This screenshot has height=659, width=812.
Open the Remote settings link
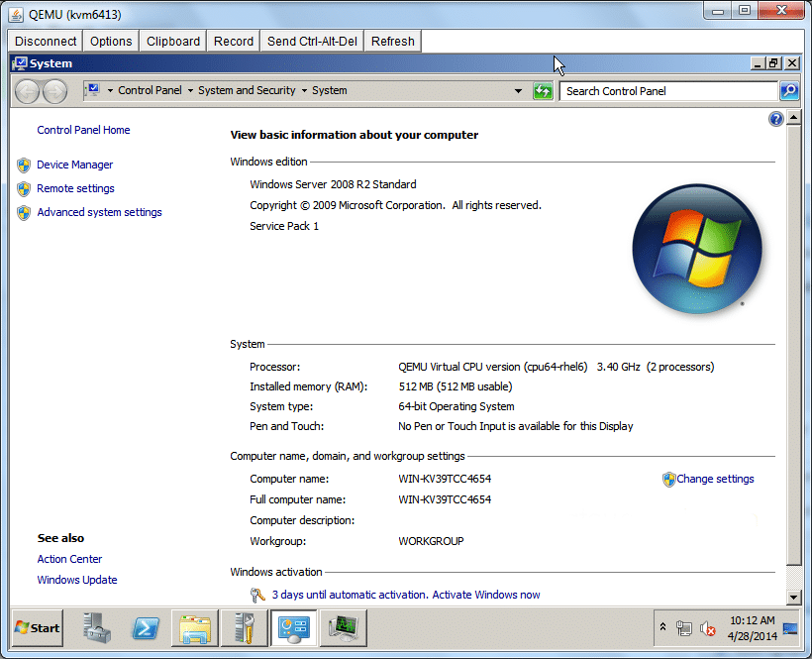(75, 188)
